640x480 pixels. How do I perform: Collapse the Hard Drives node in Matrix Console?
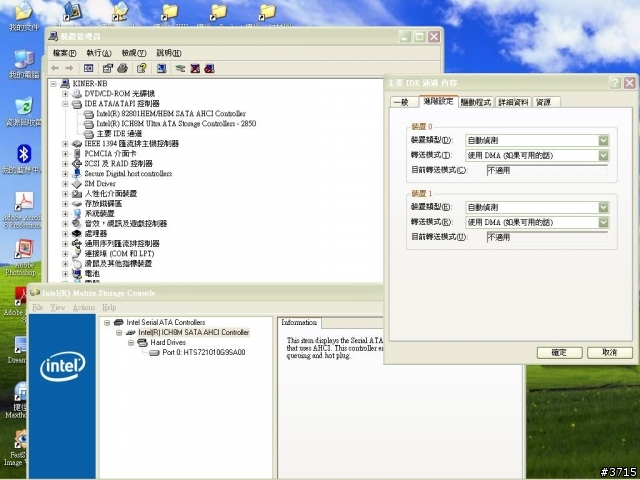coord(131,342)
